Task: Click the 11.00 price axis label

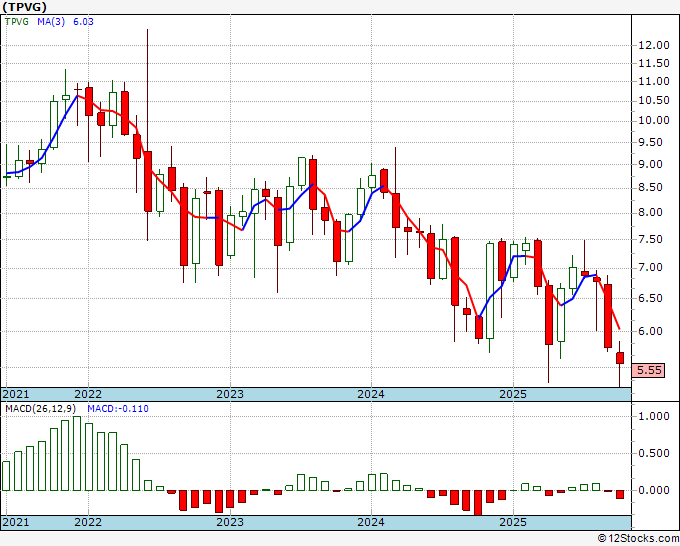Action: [x=654, y=81]
